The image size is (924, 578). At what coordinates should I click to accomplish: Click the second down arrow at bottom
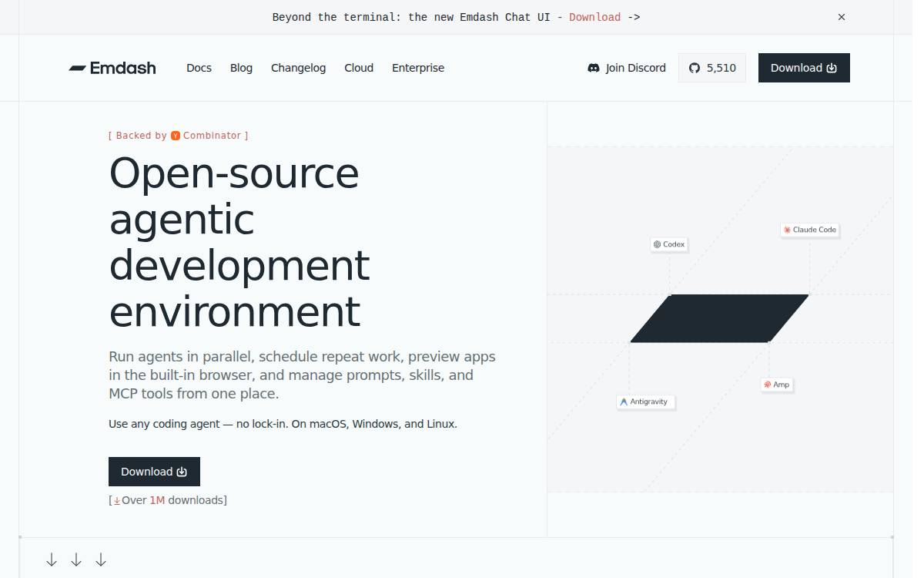coord(76,560)
